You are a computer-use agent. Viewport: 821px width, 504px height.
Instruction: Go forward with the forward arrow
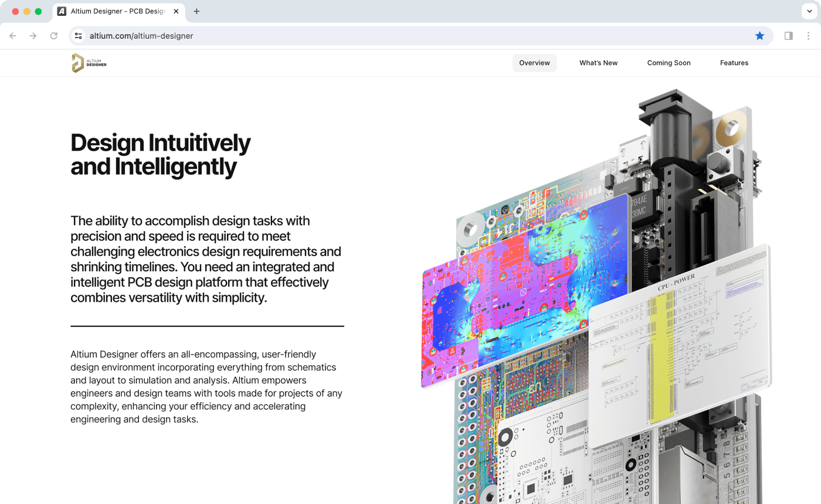coord(33,36)
